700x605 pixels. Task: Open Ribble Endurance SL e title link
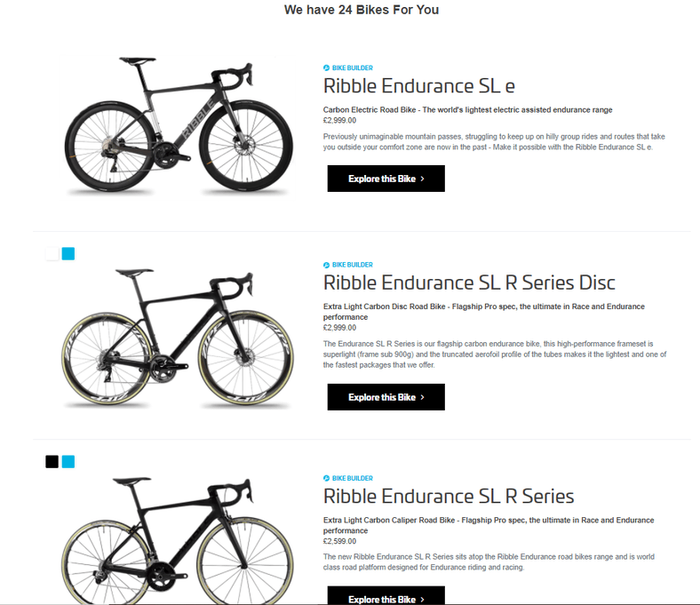click(418, 86)
